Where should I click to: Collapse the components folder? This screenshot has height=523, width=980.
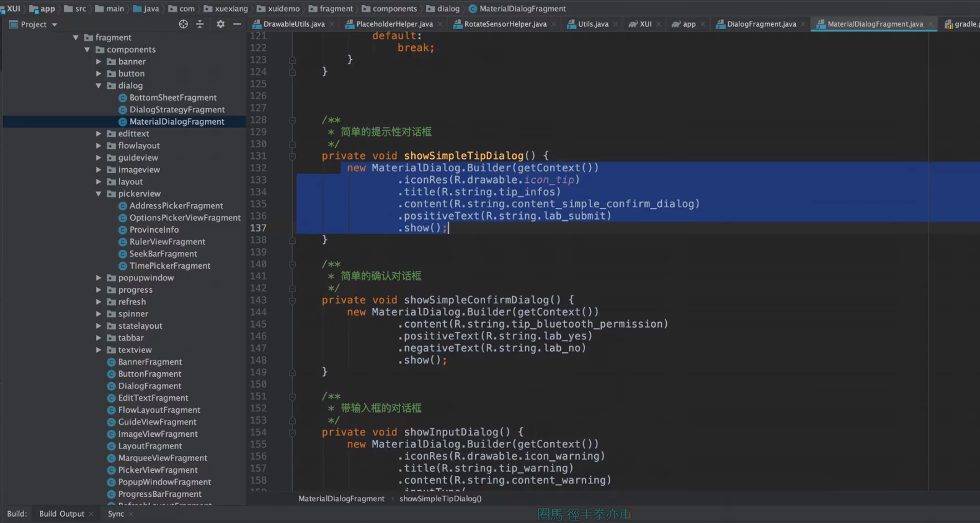(87, 50)
